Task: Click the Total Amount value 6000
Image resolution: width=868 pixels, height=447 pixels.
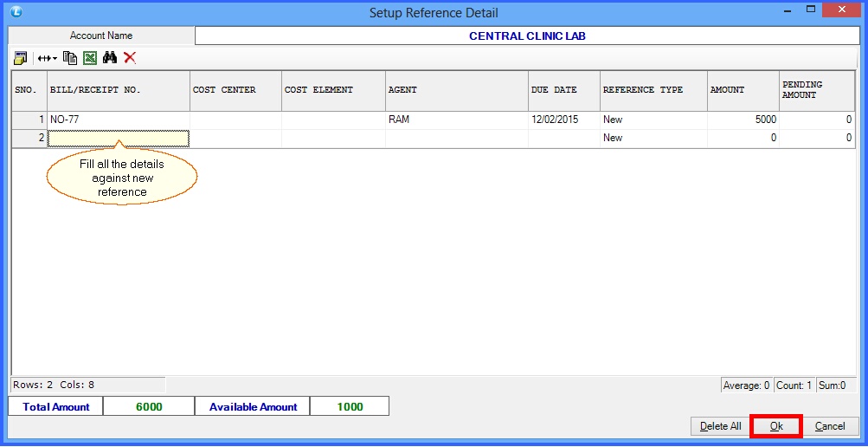Action: coord(149,406)
